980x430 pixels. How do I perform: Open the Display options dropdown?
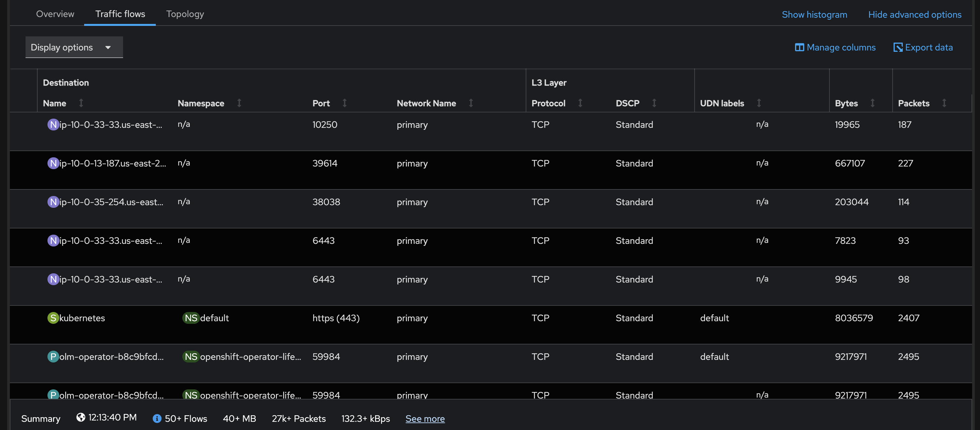(74, 47)
